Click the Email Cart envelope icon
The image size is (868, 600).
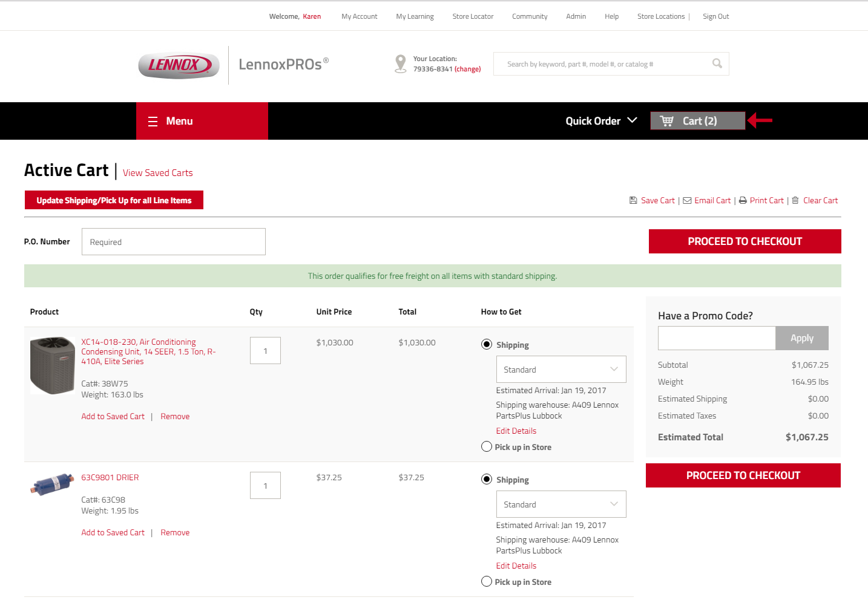687,201
